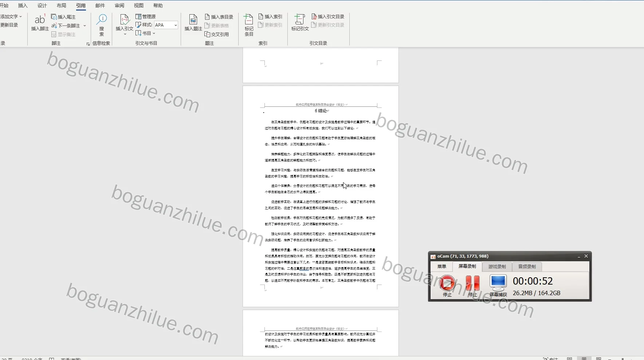Click 插入引文目录 (Insert Table of Authorities)
Image resolution: width=644 pixels, height=360 pixels.
click(x=328, y=16)
